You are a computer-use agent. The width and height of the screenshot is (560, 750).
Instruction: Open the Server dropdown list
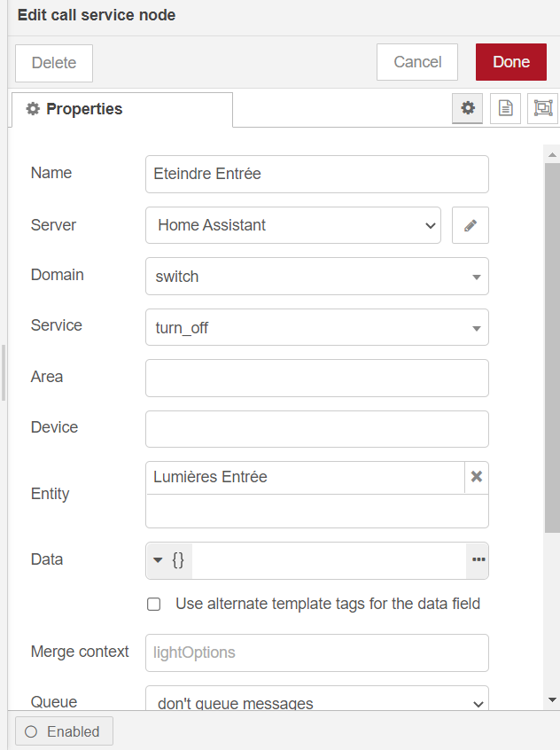pyautogui.click(x=293, y=225)
